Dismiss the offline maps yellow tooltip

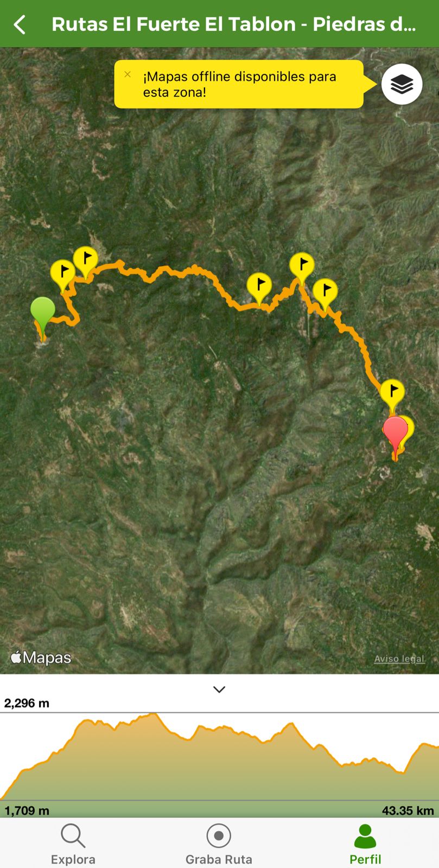pos(128,74)
